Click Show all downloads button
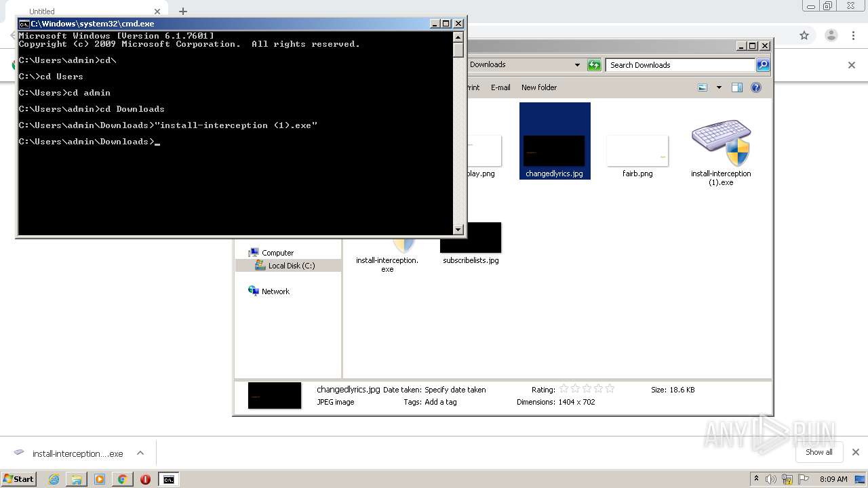Viewport: 868px width, 488px height. pos(819,452)
